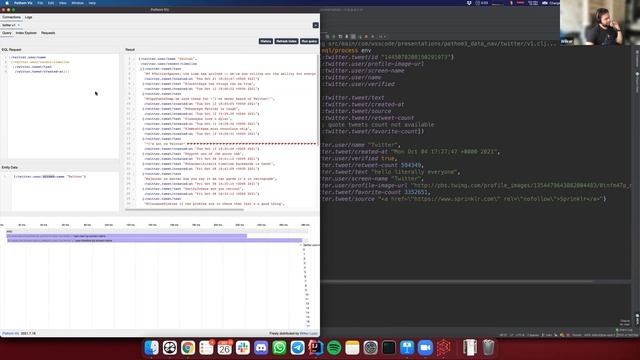640x360 pixels.
Task: Launch Google Chrome from the dock
Action: pyautogui.click(x=188, y=348)
